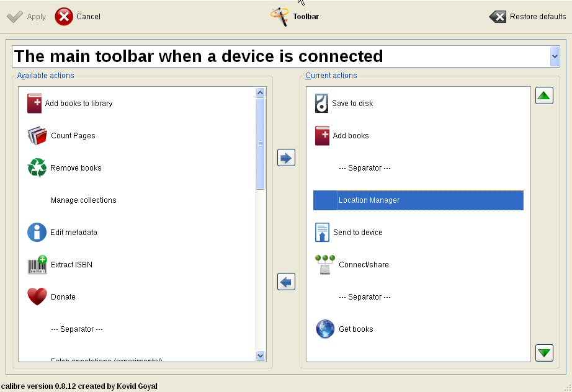Screen dimensions: 572x392
Task: Click Save to disk text label
Action: [352, 104]
